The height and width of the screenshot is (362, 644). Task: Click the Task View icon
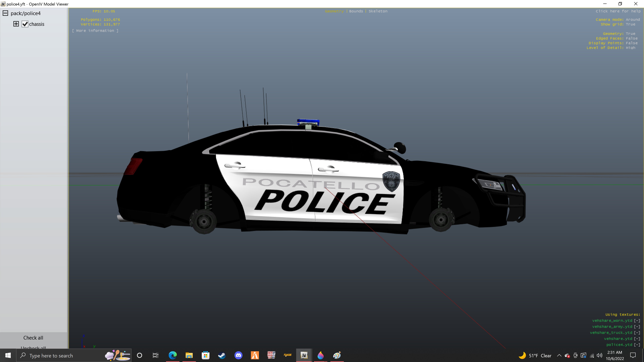155,355
